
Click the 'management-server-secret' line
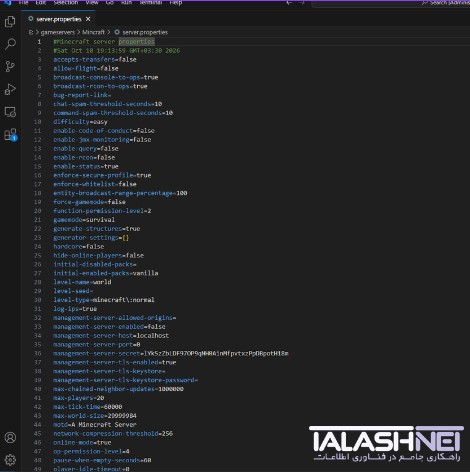pyautogui.click(x=171, y=353)
